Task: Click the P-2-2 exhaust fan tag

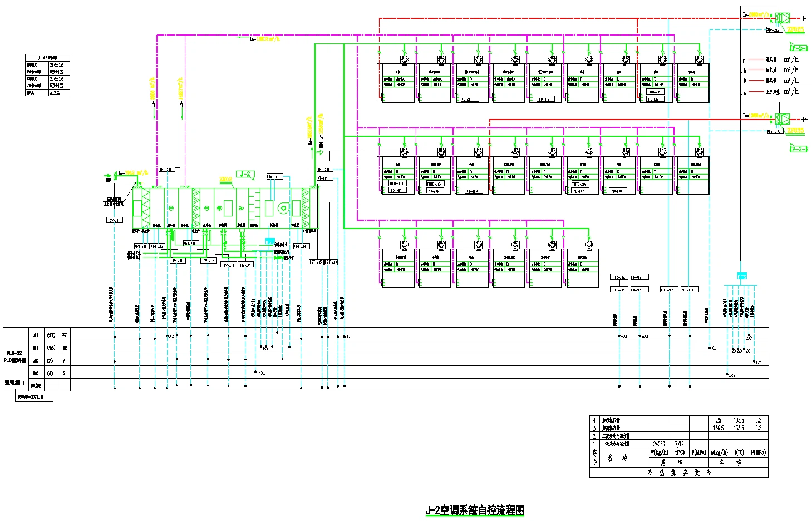Action: coord(798,148)
